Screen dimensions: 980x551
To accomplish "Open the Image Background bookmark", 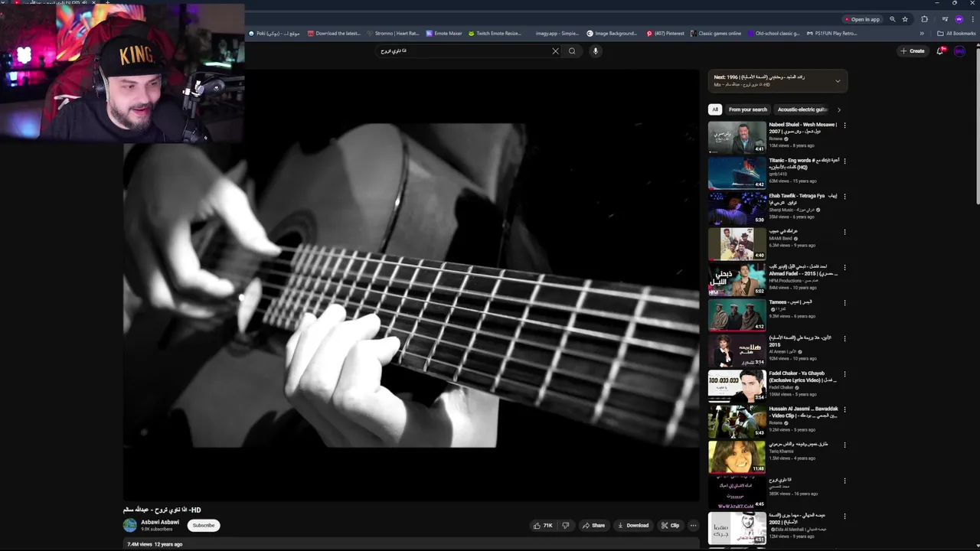I will tap(612, 34).
